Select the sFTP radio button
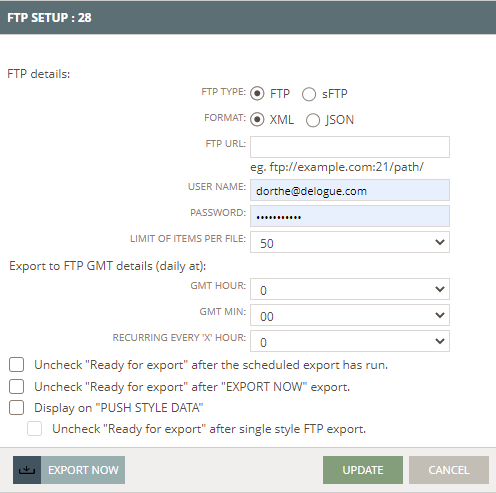This screenshot has width=496, height=493. (309, 94)
